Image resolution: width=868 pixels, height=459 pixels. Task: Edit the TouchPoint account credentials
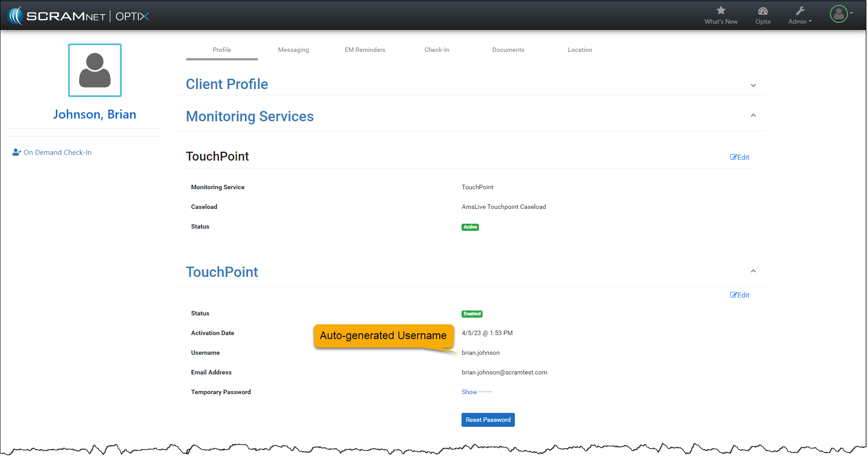click(x=740, y=295)
